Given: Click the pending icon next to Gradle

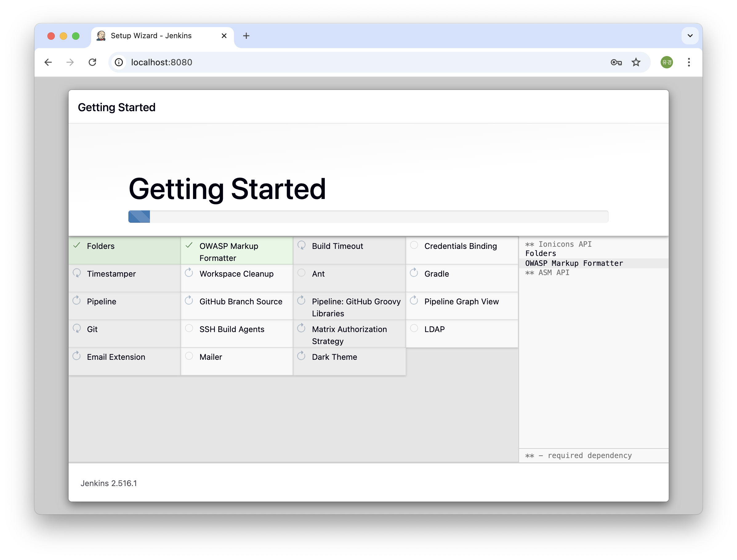Looking at the screenshot, I should tap(414, 273).
